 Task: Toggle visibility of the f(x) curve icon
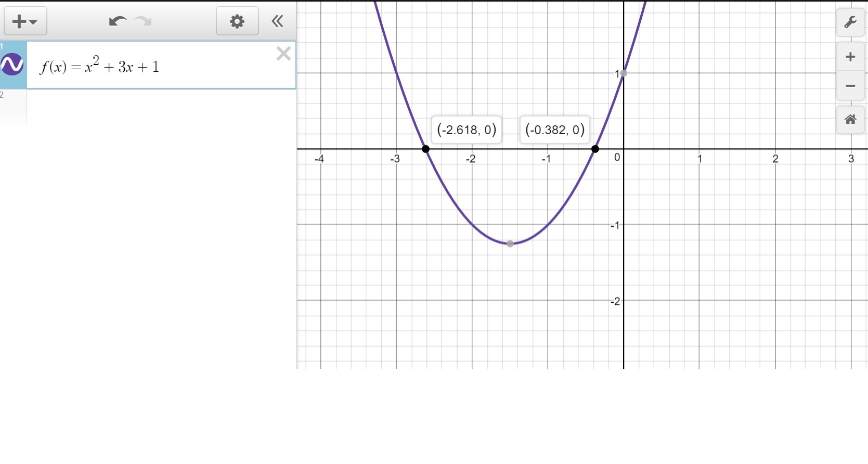click(x=12, y=65)
